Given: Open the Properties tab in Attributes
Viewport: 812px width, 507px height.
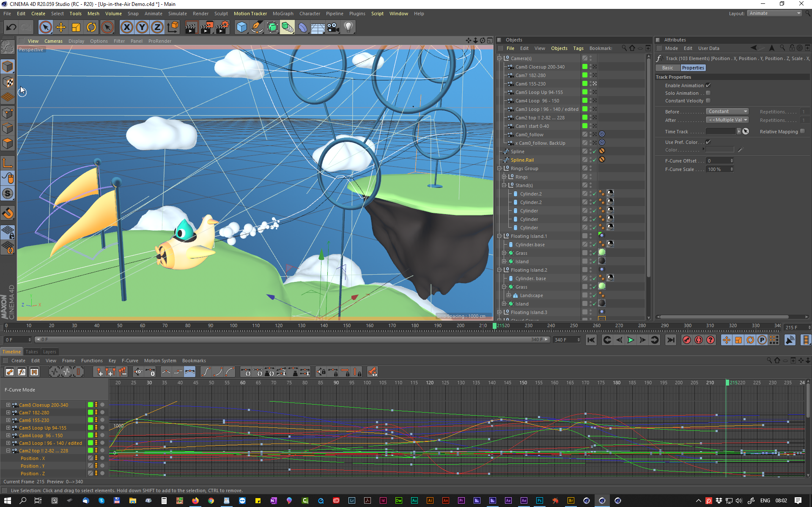Looking at the screenshot, I should tap(693, 68).
